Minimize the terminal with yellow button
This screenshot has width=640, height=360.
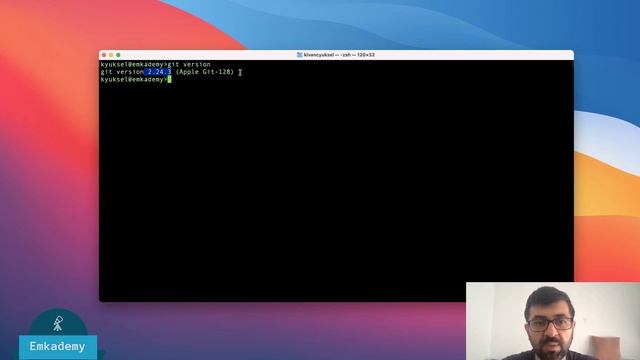point(111,55)
